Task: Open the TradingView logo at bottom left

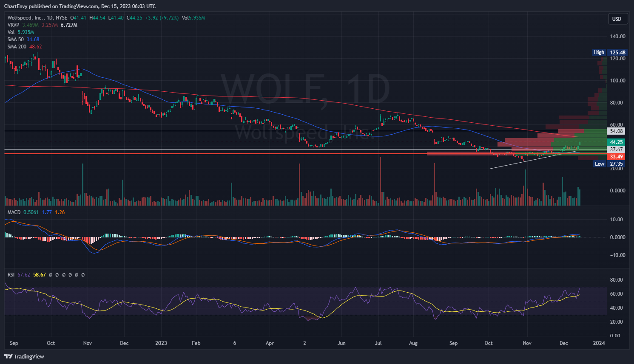Action: point(24,356)
